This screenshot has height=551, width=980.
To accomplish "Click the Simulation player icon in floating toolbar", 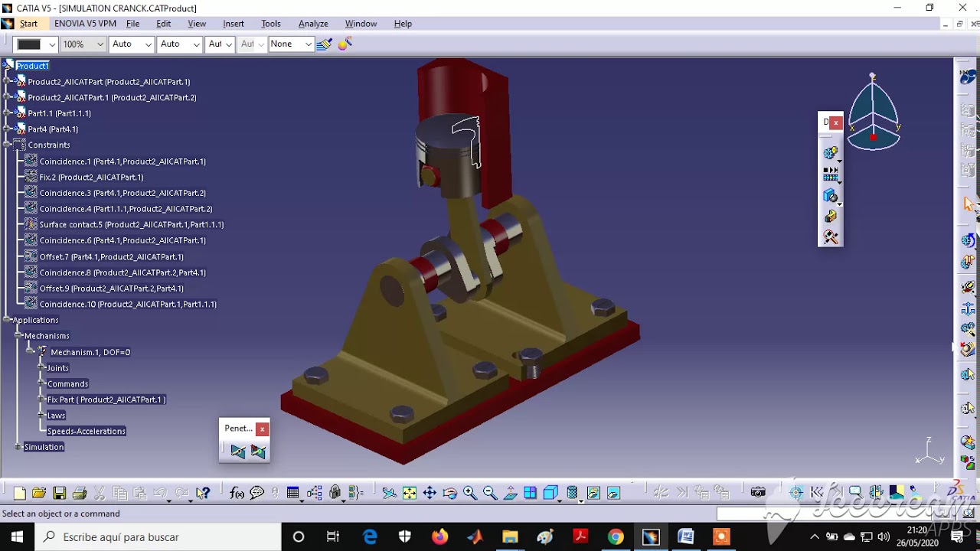I will tap(831, 174).
